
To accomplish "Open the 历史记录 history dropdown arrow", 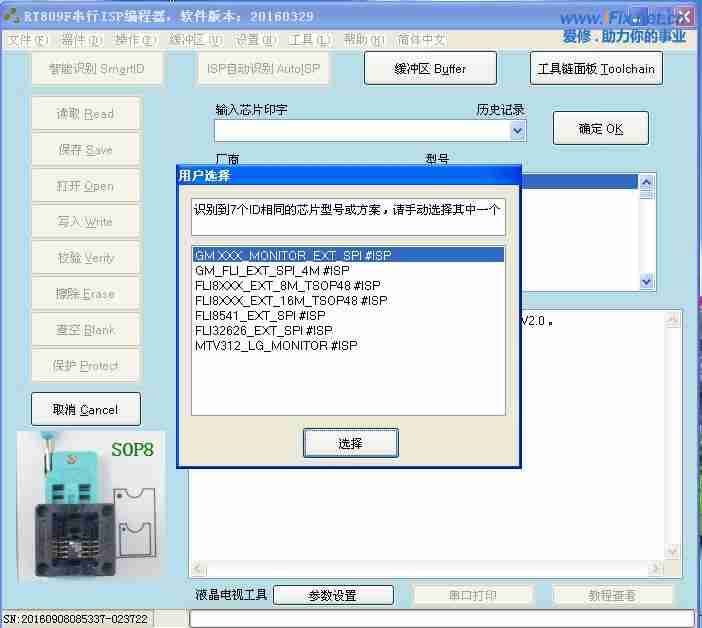I will click(518, 130).
